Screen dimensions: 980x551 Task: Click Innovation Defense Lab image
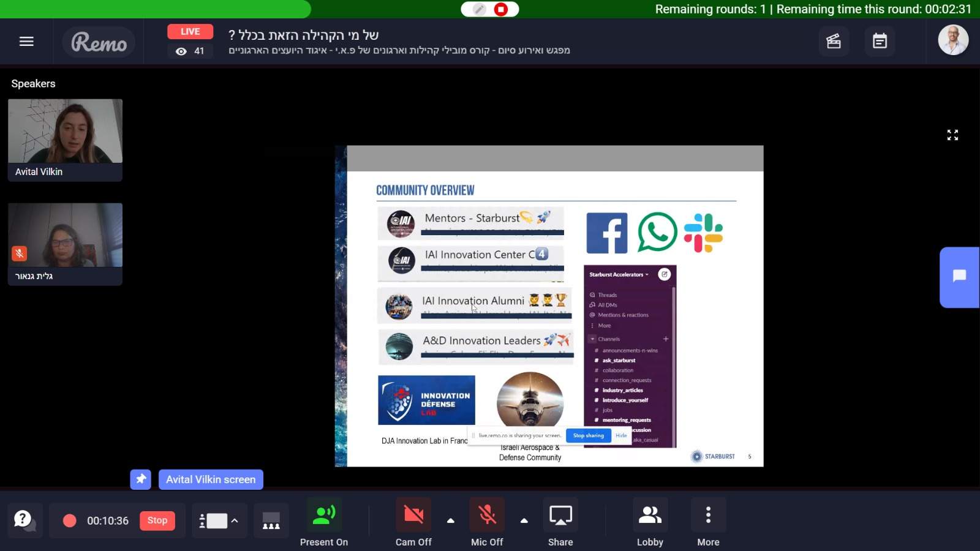426,400
